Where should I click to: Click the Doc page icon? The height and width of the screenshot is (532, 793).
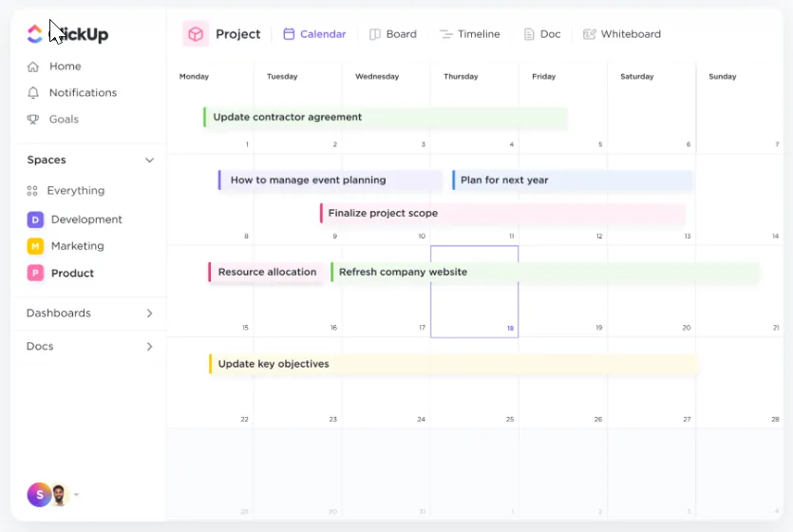pos(529,34)
